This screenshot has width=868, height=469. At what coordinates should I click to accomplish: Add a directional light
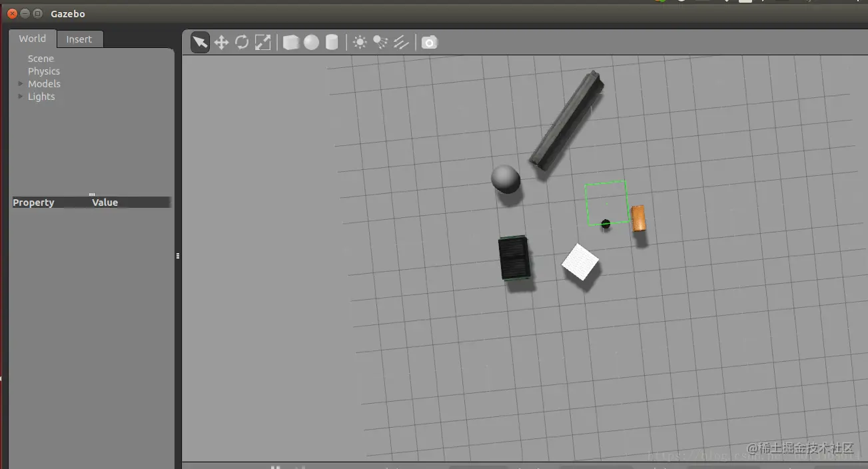click(x=401, y=43)
